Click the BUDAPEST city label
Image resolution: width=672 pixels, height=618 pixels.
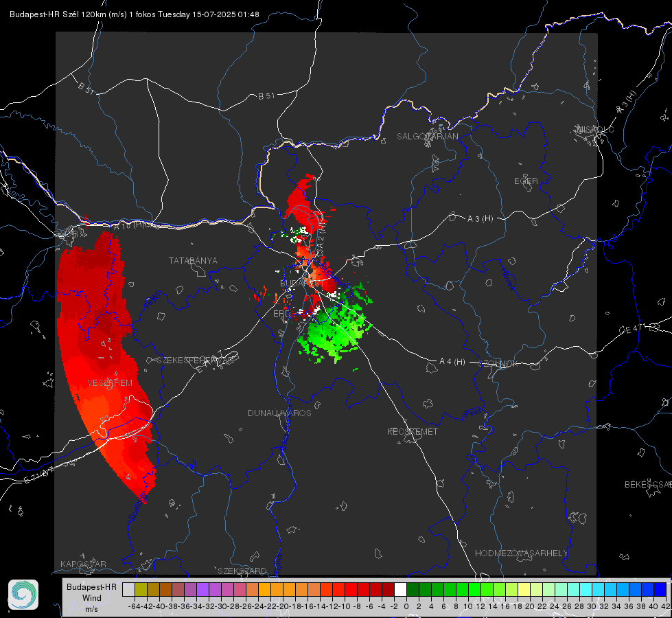(x=302, y=283)
